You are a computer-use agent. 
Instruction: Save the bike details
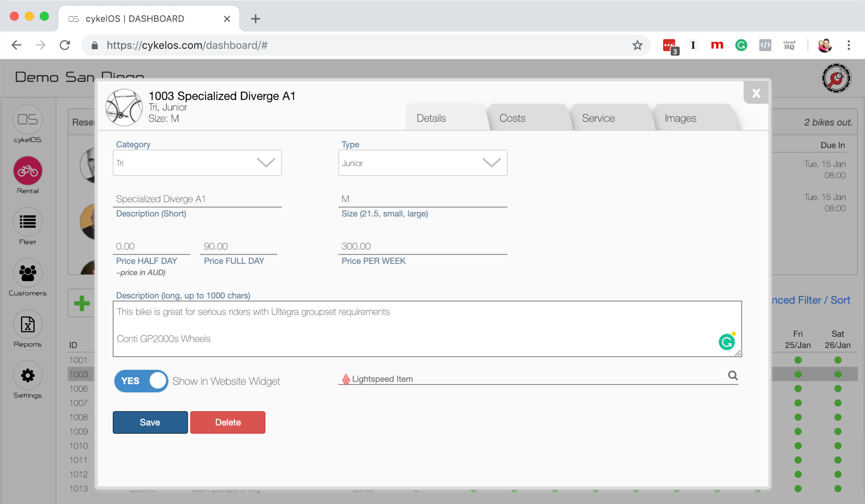(x=150, y=422)
